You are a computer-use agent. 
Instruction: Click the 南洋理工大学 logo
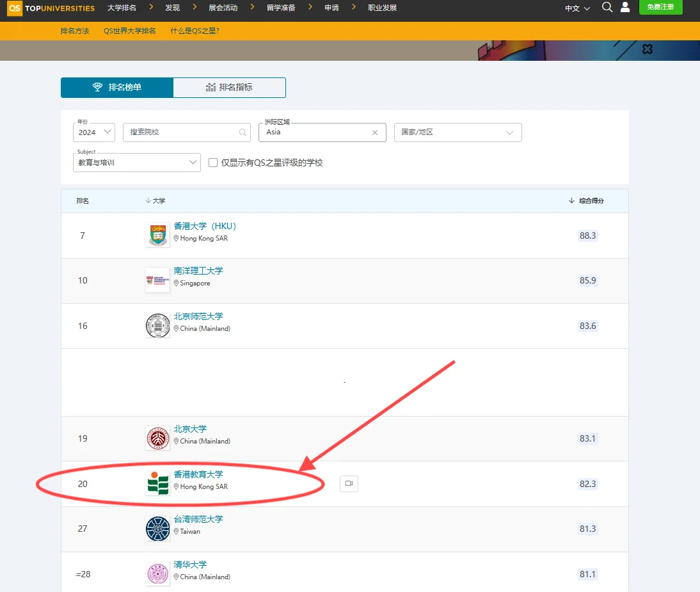tap(157, 280)
